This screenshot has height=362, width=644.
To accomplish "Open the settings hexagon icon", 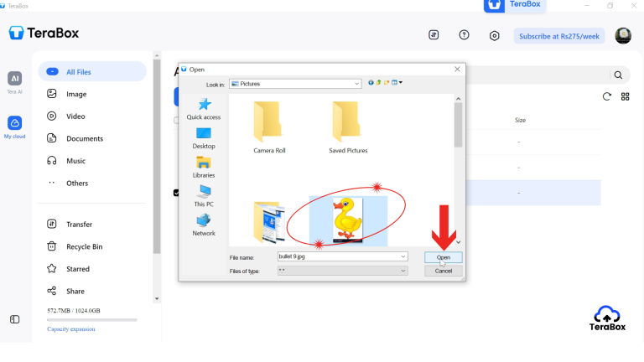I will point(495,36).
